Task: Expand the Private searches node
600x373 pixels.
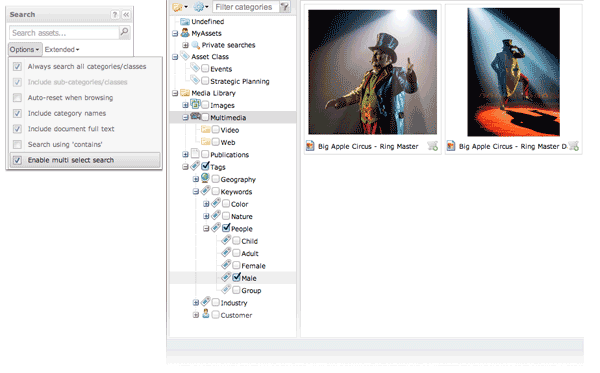Action: tap(186, 45)
